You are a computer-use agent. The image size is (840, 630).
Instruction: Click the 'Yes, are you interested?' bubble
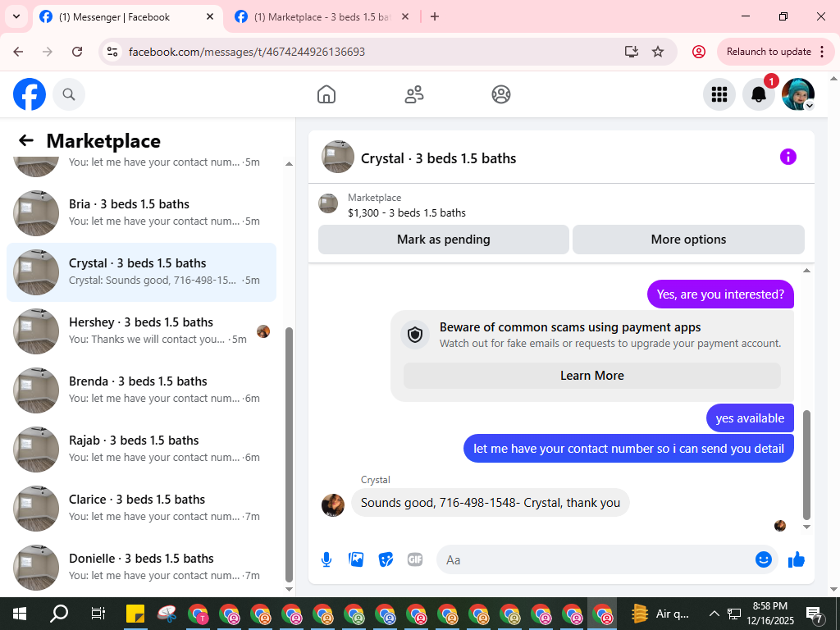(x=720, y=294)
